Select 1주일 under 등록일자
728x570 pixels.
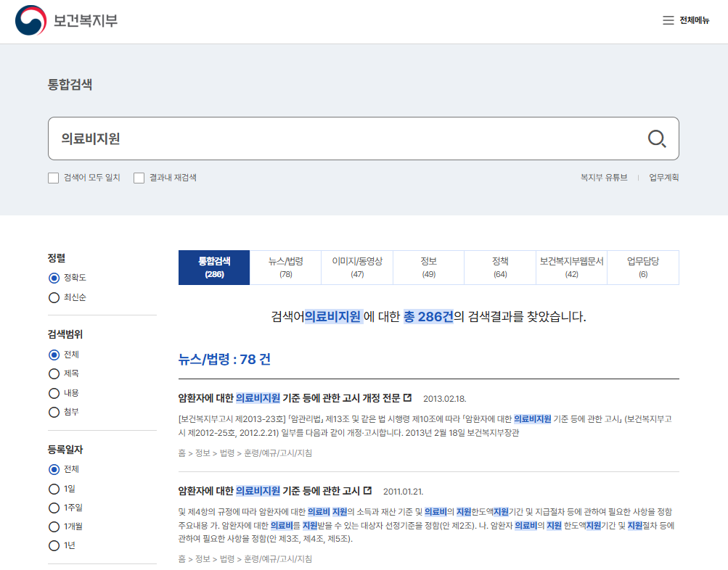(54, 508)
